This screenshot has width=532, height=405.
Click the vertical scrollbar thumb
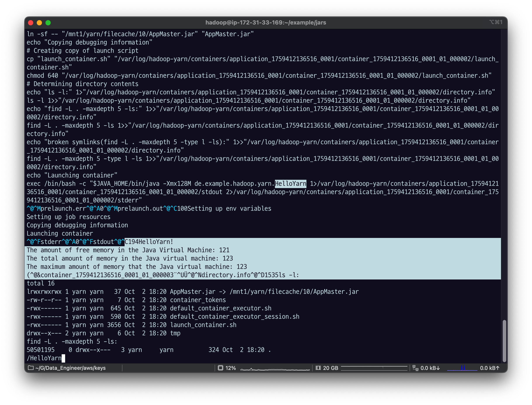[504, 341]
